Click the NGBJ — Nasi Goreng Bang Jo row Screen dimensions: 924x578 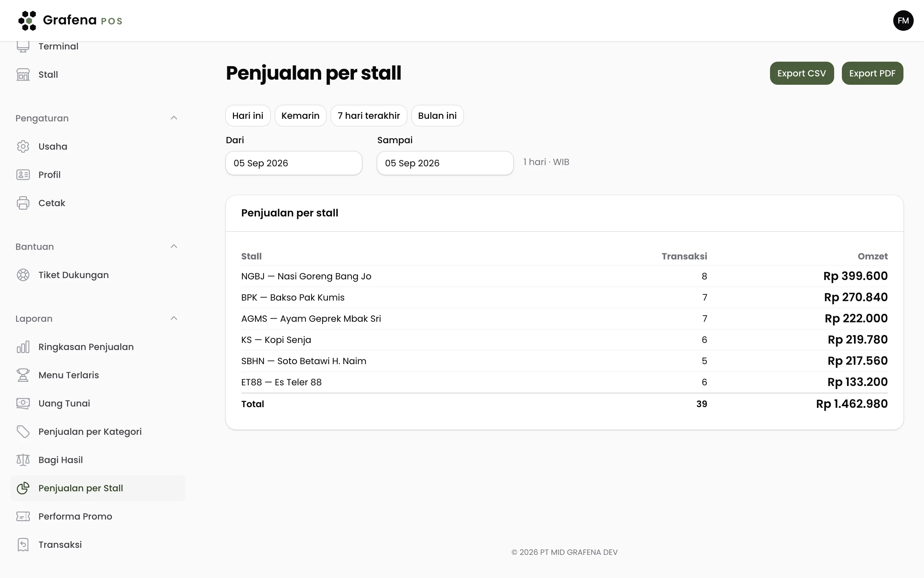pyautogui.click(x=564, y=276)
